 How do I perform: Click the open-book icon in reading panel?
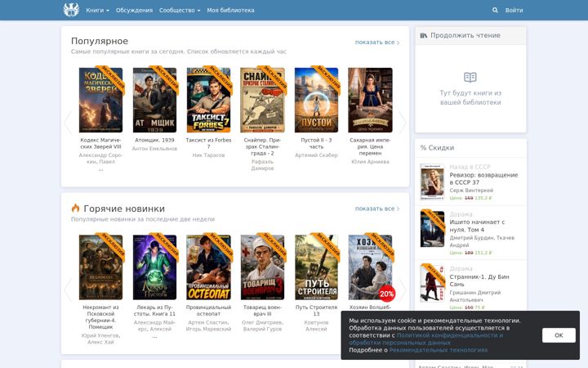click(x=470, y=78)
